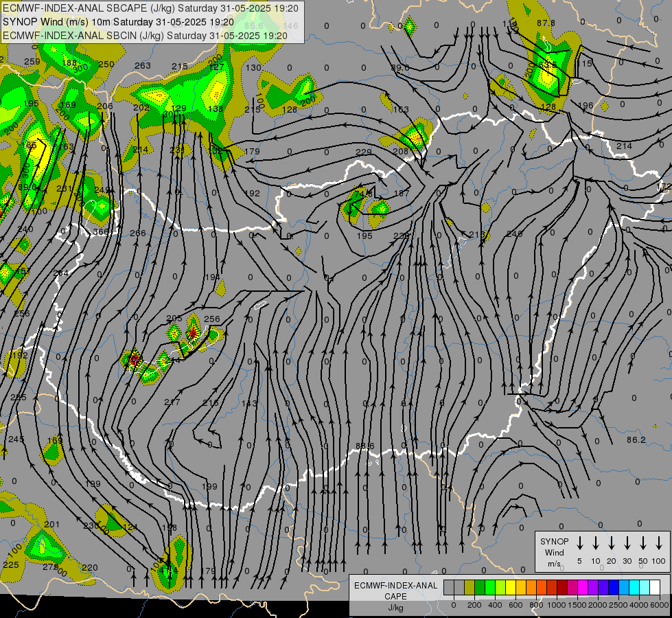
Task: Click the 229 value on the map
Action: click(x=363, y=152)
